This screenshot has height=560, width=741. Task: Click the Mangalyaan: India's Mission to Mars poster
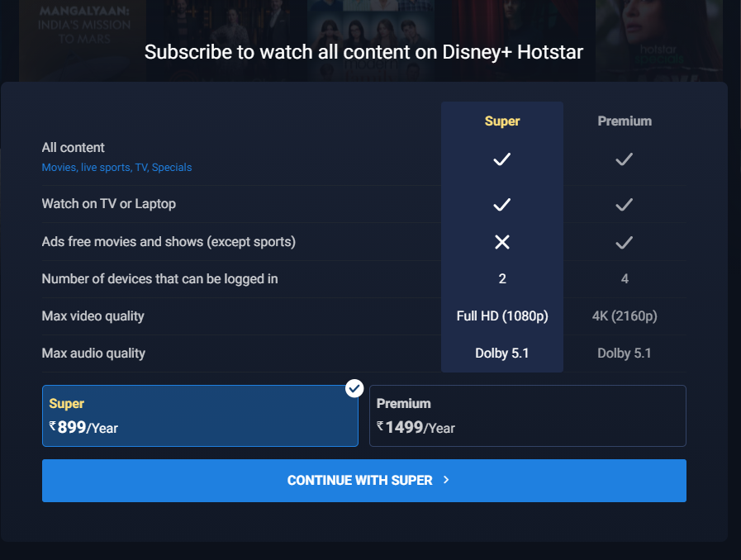(83, 40)
